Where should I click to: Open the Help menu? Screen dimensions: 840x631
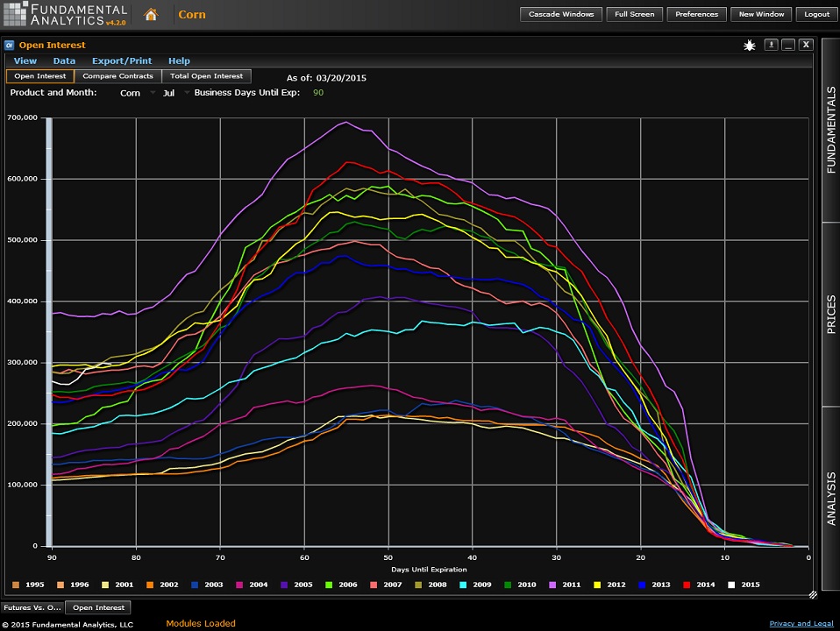tap(179, 61)
